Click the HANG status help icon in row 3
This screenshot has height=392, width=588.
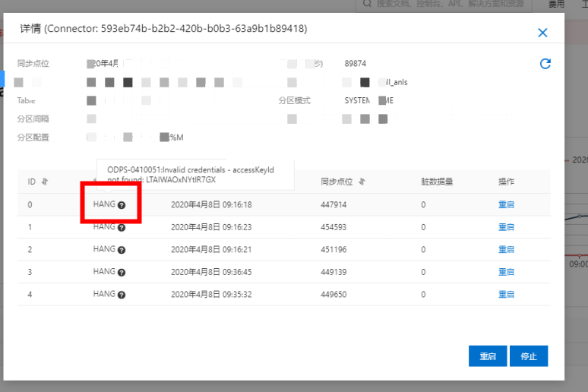click(122, 272)
